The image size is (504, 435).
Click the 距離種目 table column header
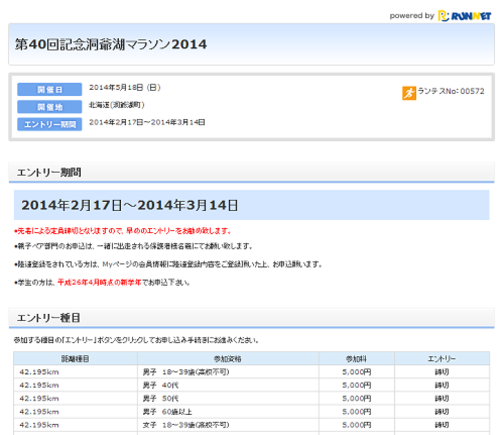point(75,359)
